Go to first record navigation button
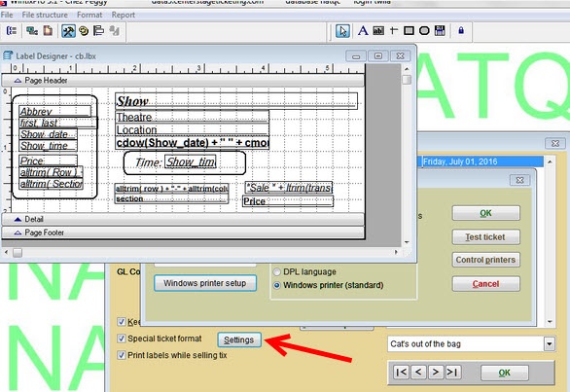Image resolution: width=570 pixels, height=392 pixels. pyautogui.click(x=402, y=372)
